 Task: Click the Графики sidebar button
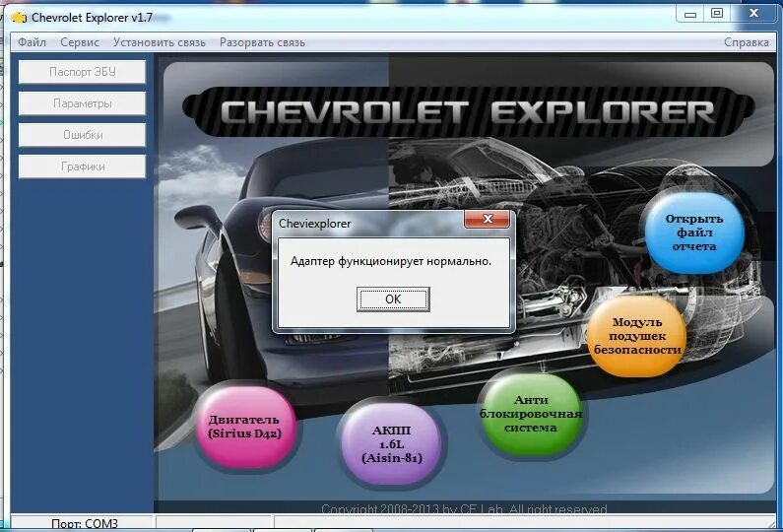point(83,166)
